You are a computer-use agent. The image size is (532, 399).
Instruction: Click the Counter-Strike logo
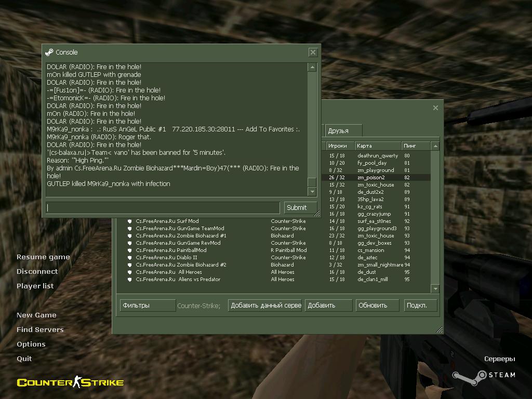[70, 382]
